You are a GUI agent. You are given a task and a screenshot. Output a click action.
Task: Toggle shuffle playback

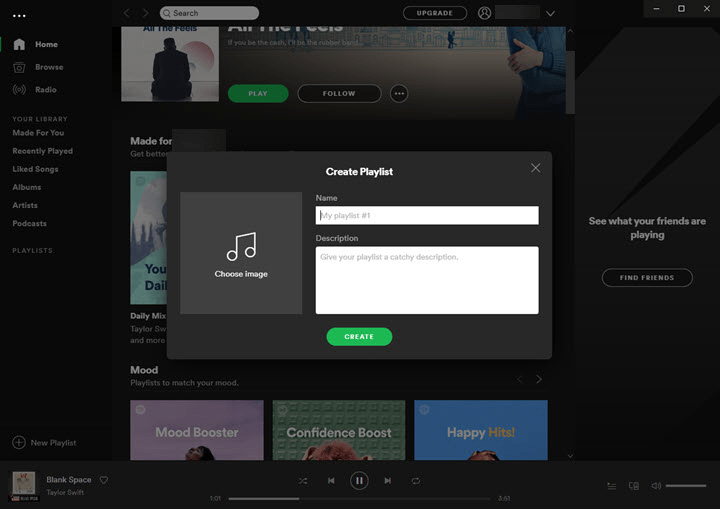(303, 481)
